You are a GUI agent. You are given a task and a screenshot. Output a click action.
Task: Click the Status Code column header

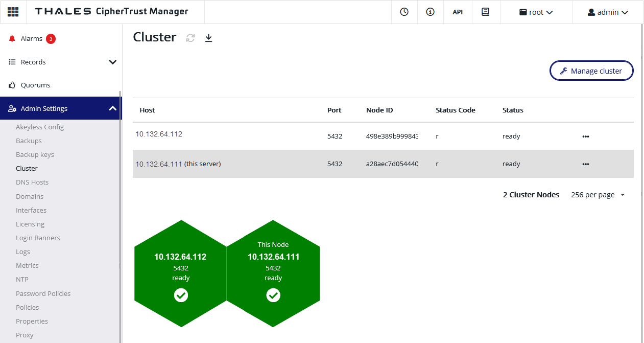[456, 110]
